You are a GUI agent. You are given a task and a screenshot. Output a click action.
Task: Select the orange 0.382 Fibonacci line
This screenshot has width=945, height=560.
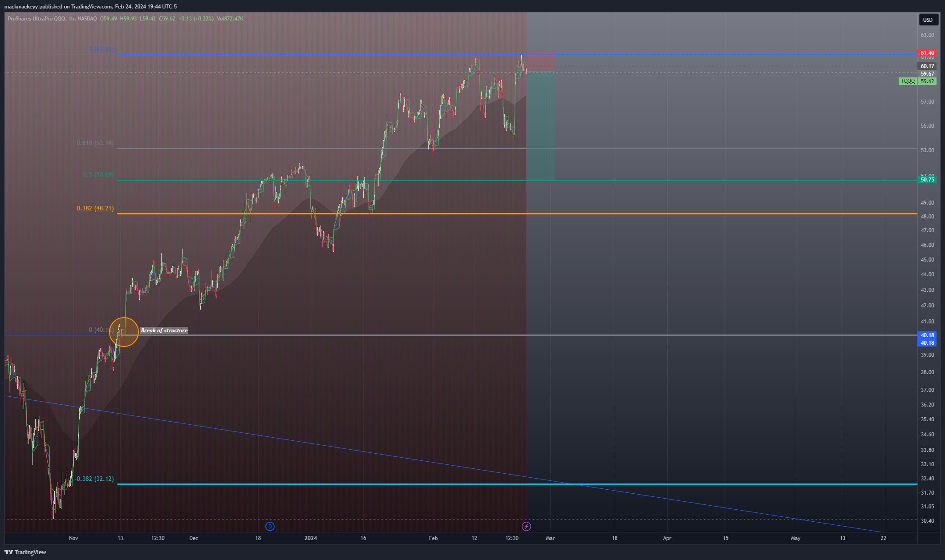(x=516, y=214)
